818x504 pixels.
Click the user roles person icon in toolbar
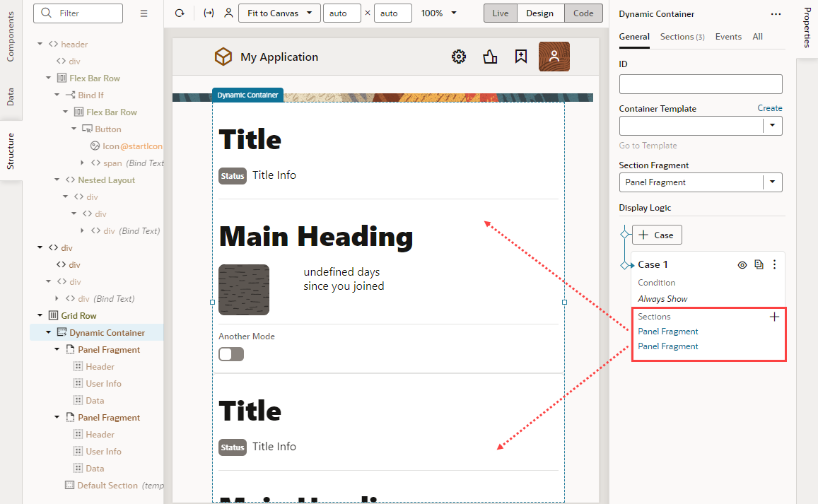[x=228, y=13]
